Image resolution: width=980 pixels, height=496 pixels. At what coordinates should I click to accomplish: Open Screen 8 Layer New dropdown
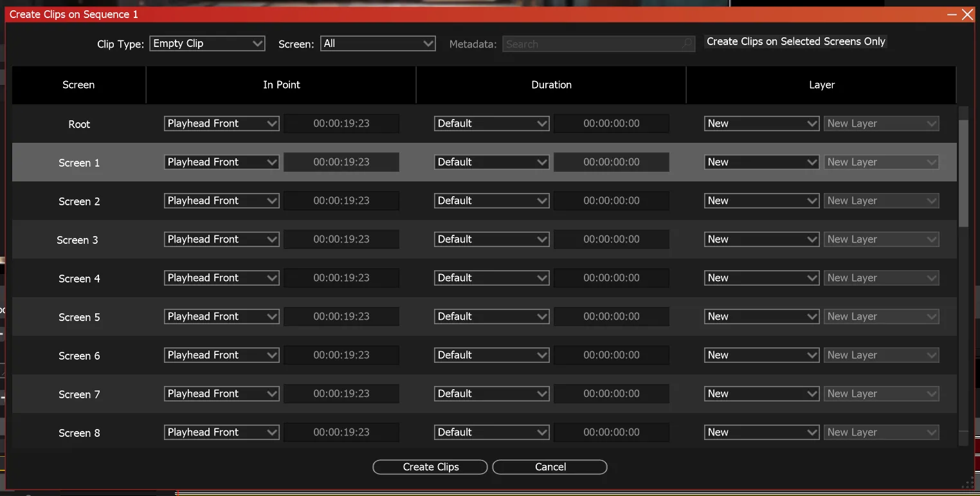(762, 432)
